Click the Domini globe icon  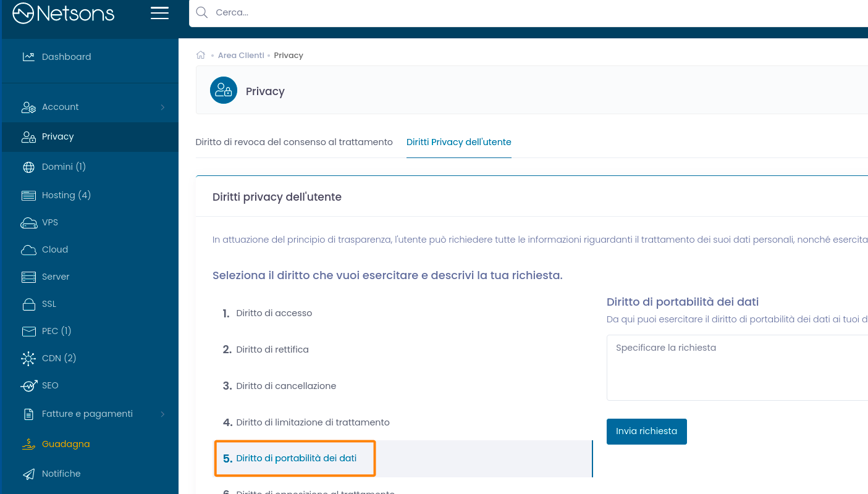[x=28, y=167]
